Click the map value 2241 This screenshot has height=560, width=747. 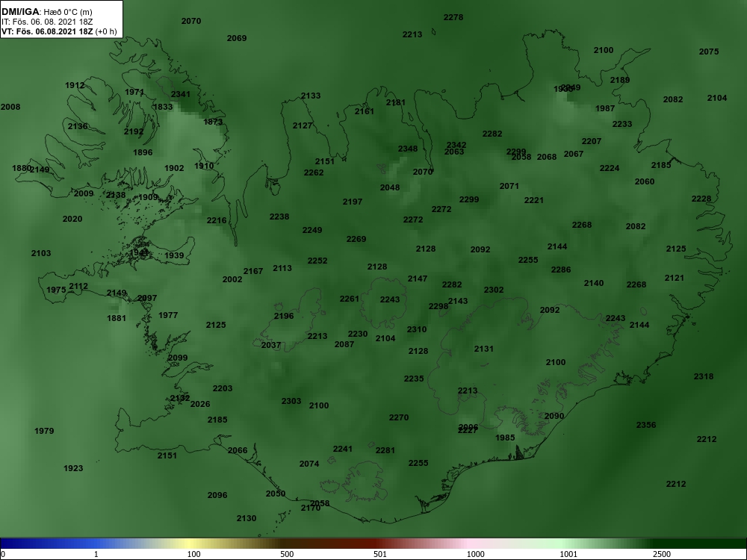coord(343,449)
